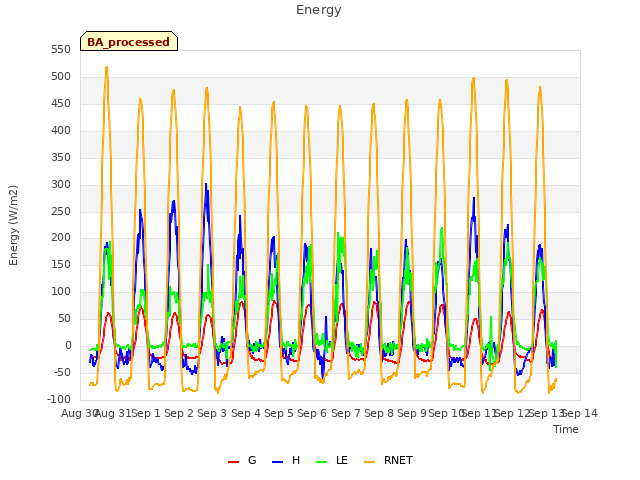The width and height of the screenshot is (640, 480).
Task: Click the blue H legend color marker
Action: point(277,462)
